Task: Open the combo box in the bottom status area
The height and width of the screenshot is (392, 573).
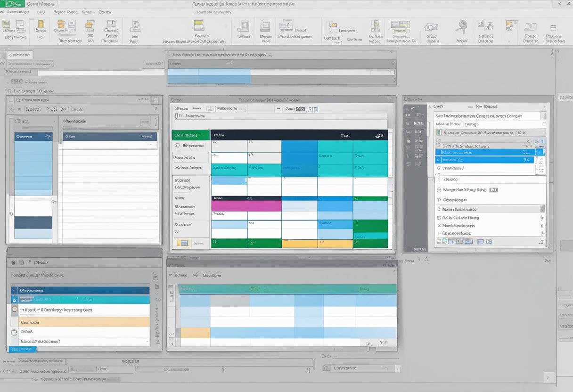Action: coord(358,368)
